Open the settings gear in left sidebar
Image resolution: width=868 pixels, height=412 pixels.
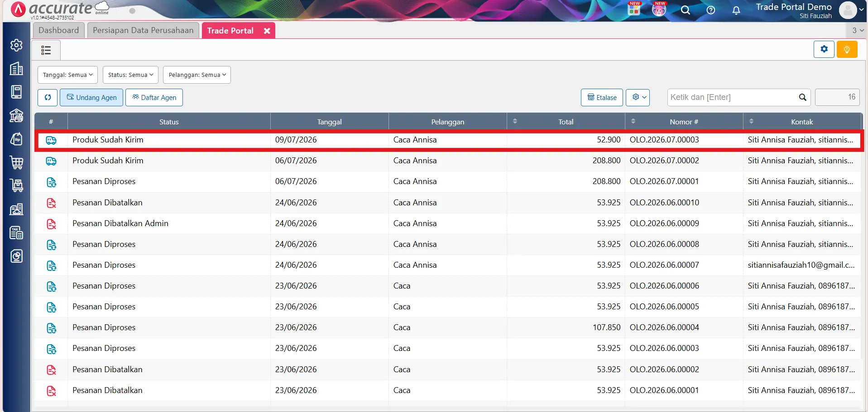click(x=16, y=45)
